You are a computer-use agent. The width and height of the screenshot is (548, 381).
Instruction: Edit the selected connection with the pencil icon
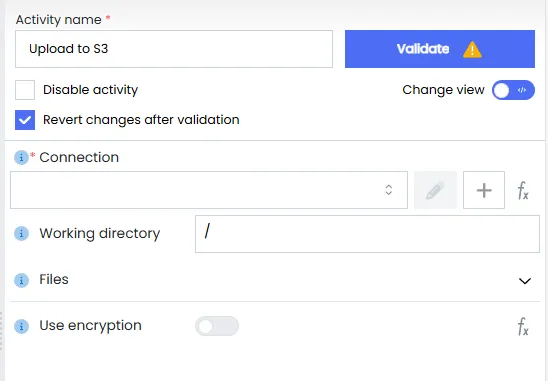435,190
